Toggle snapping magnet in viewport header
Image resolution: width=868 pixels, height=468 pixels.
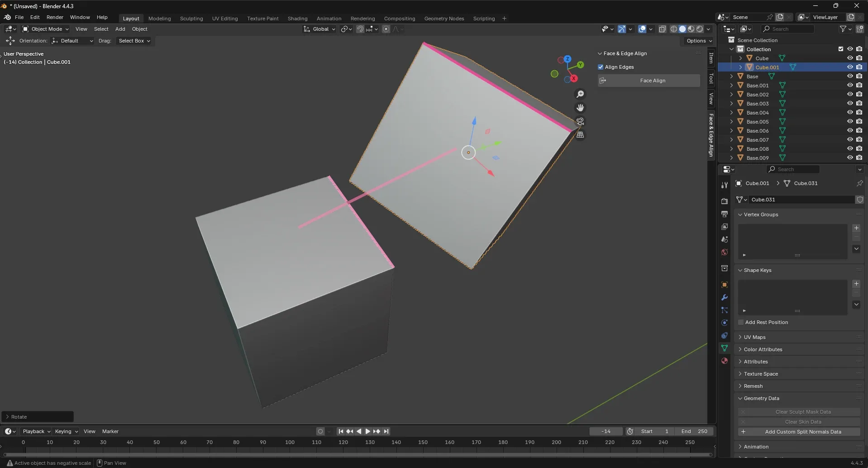point(360,29)
